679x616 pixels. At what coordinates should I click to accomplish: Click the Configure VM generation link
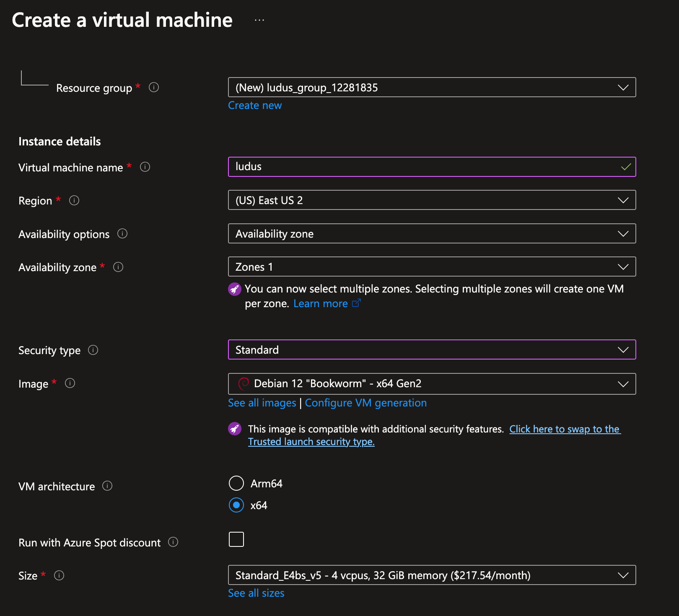point(365,403)
